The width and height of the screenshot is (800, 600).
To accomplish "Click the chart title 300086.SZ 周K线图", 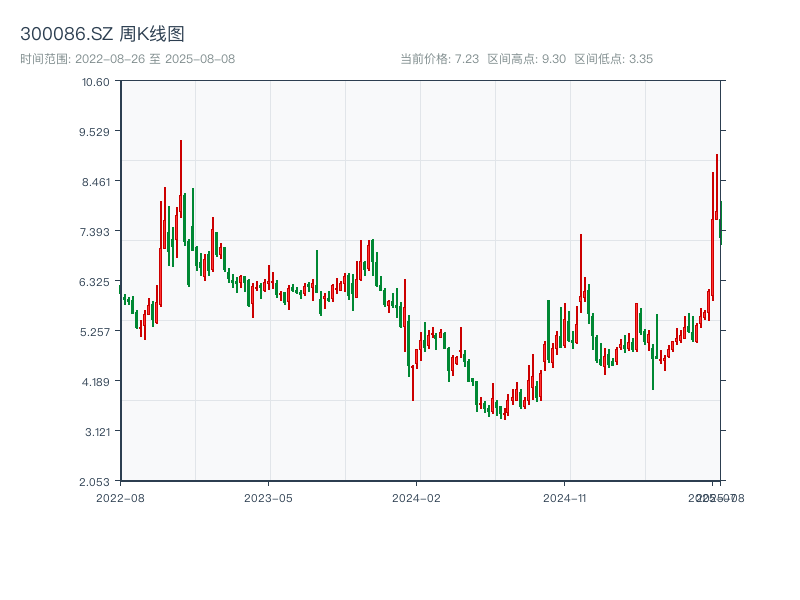I will click(102, 34).
